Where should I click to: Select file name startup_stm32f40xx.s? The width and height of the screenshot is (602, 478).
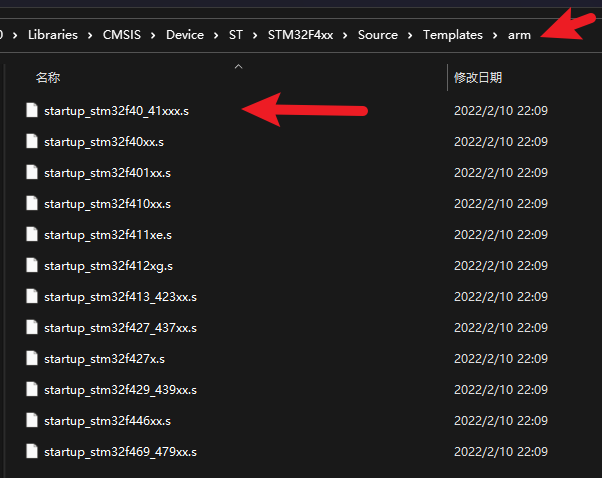(x=104, y=142)
